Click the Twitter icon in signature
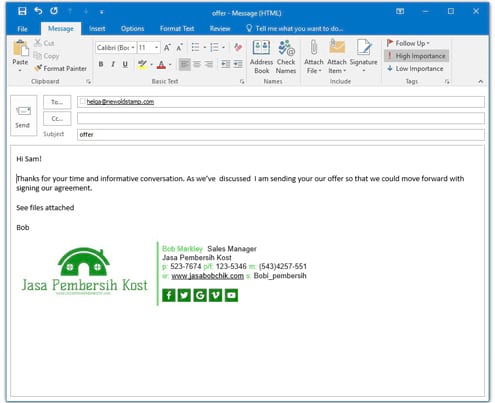 (184, 295)
